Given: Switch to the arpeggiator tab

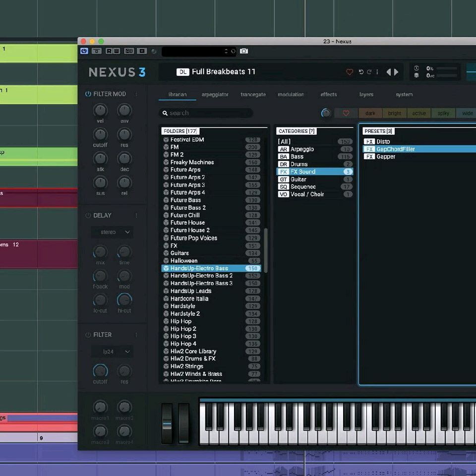Looking at the screenshot, I should coord(215,95).
